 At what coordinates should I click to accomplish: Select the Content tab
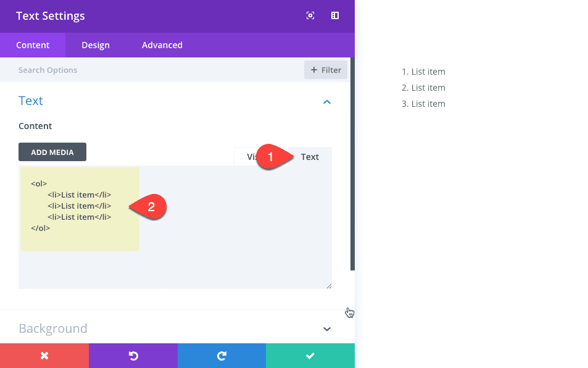[x=33, y=44]
